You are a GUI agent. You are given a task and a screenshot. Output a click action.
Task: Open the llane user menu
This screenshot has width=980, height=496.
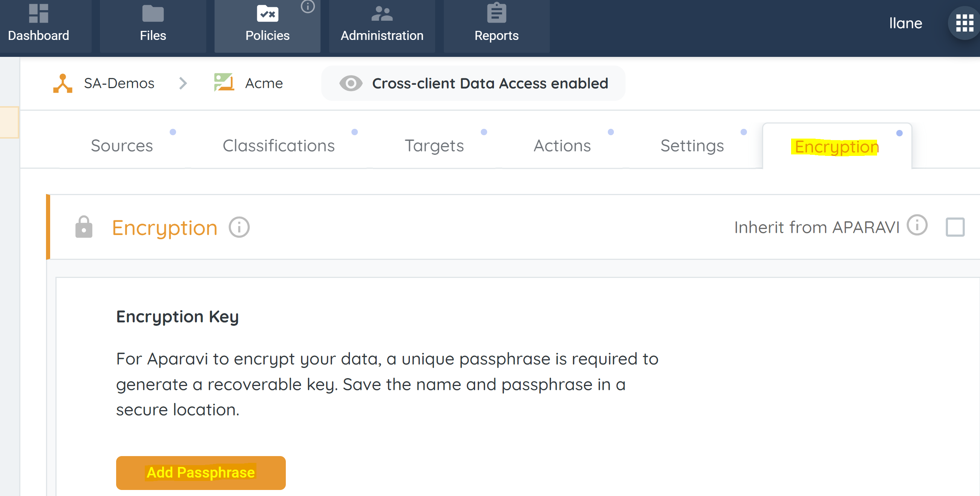[905, 23]
